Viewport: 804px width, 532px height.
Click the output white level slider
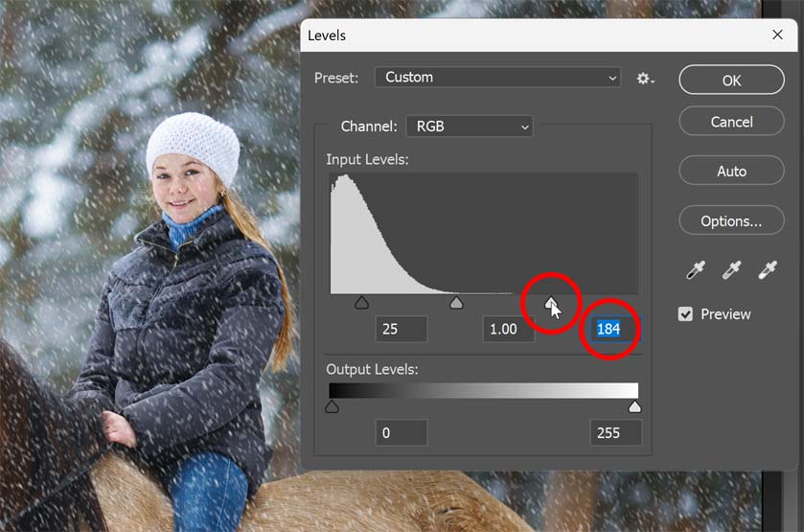coord(634,406)
